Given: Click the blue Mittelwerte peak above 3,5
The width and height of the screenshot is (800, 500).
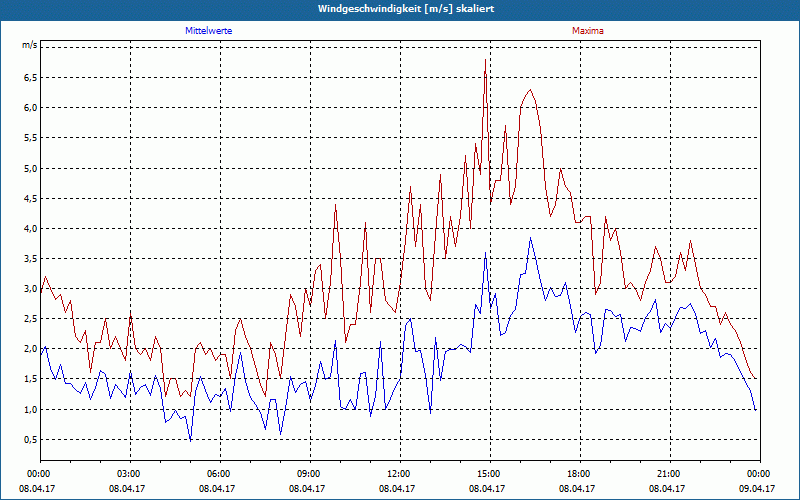Looking at the screenshot, I should pos(531,238).
